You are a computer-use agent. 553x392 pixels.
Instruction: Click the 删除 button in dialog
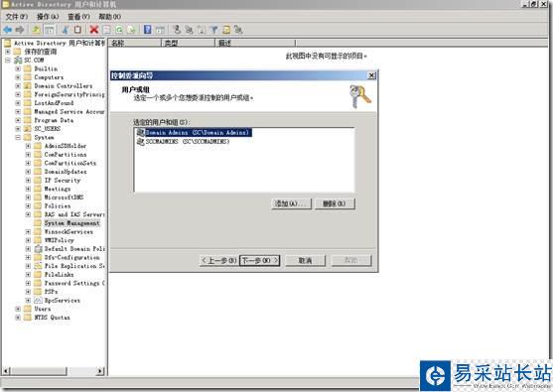(x=335, y=203)
